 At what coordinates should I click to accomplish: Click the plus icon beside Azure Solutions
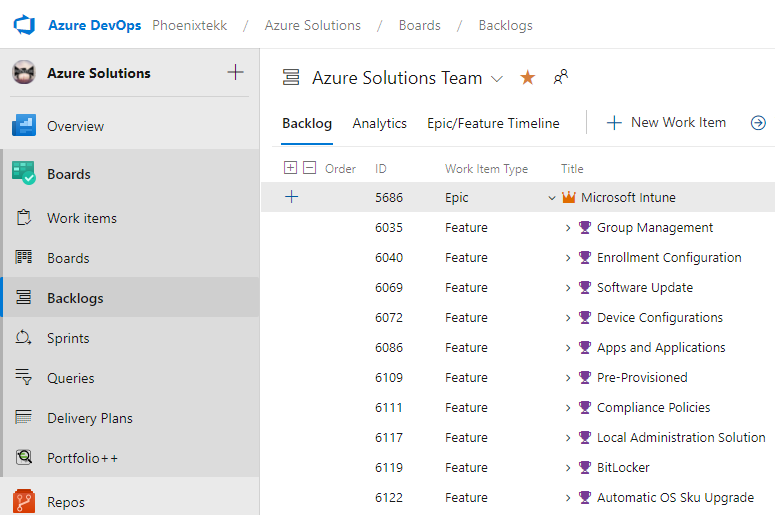point(235,72)
